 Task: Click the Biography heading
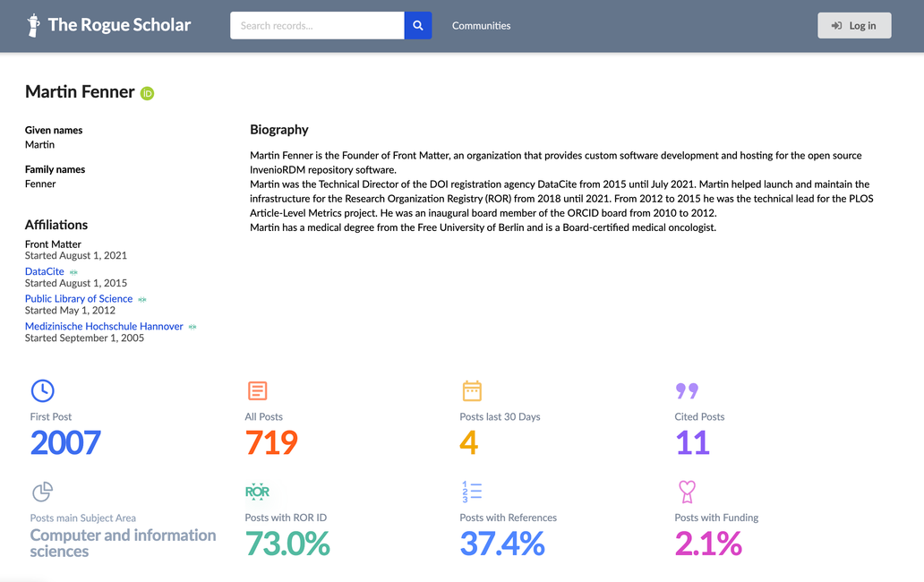[279, 130]
